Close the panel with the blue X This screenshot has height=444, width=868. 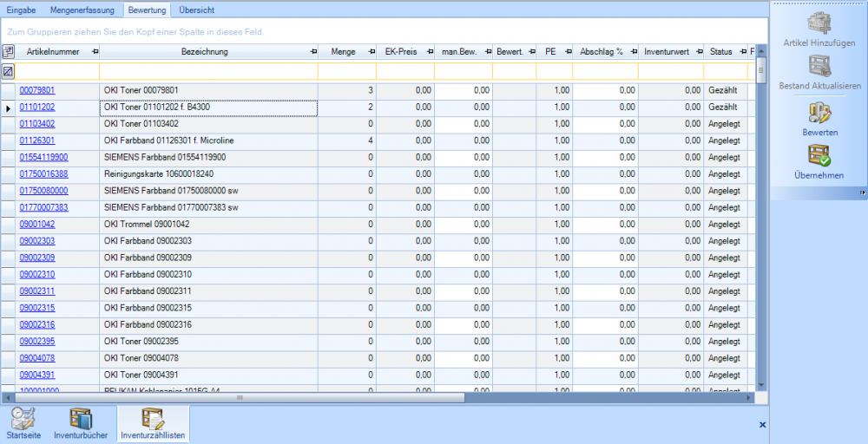(762, 425)
